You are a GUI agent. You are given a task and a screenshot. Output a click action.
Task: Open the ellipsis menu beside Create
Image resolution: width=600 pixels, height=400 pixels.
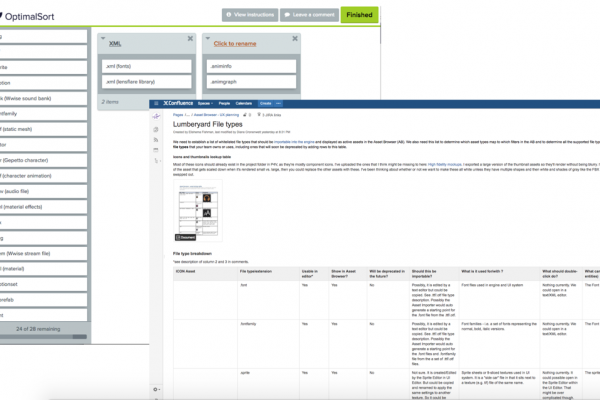tap(279, 103)
